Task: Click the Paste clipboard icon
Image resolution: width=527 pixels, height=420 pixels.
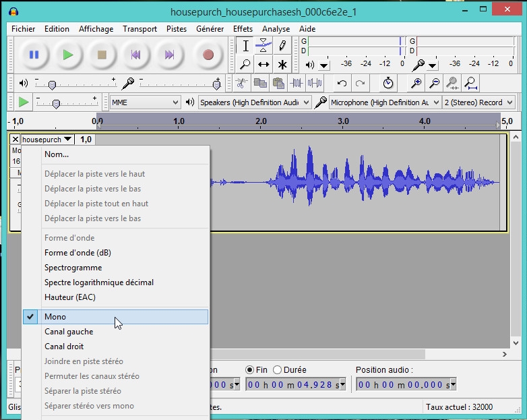Action: (278, 83)
